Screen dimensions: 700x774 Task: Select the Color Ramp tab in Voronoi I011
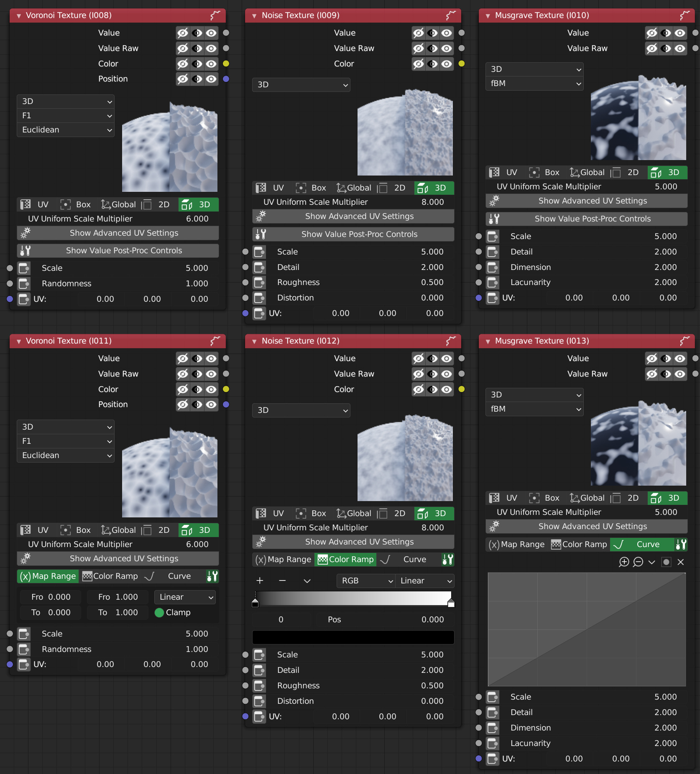(x=110, y=576)
